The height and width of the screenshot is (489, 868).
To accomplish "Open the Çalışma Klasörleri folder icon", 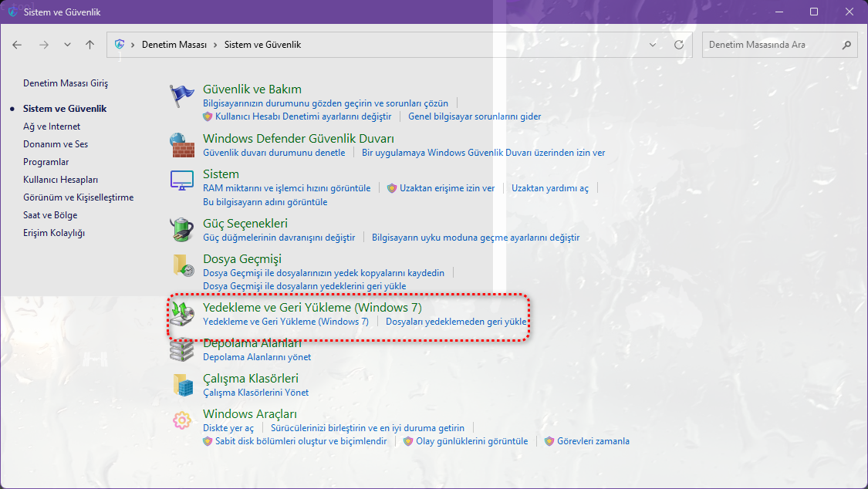I will [x=183, y=385].
